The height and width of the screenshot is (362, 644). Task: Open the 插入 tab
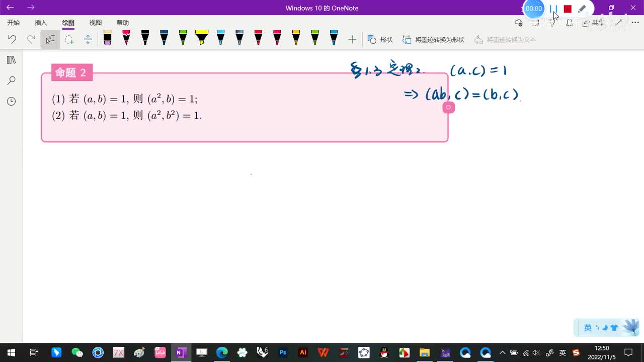(41, 23)
